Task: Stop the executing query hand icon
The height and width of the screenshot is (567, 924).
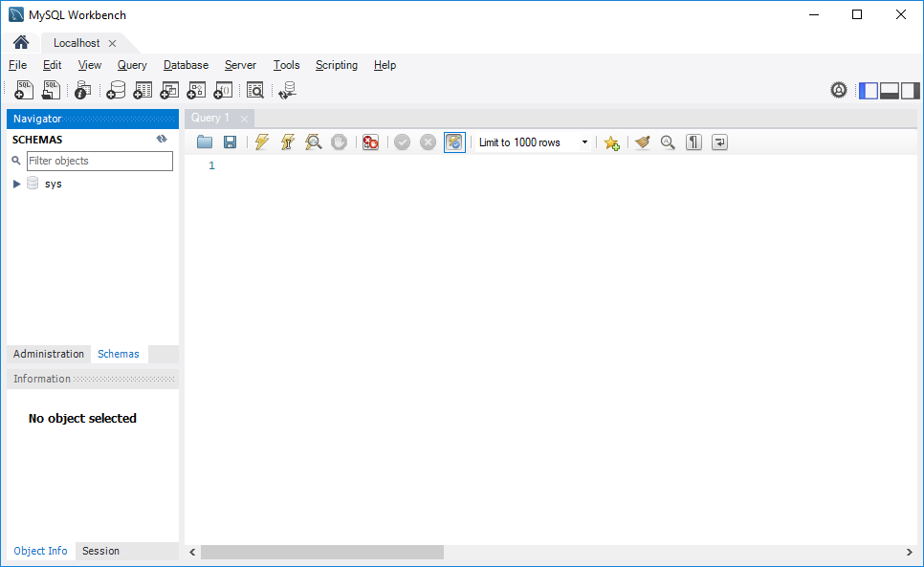Action: pos(339,142)
